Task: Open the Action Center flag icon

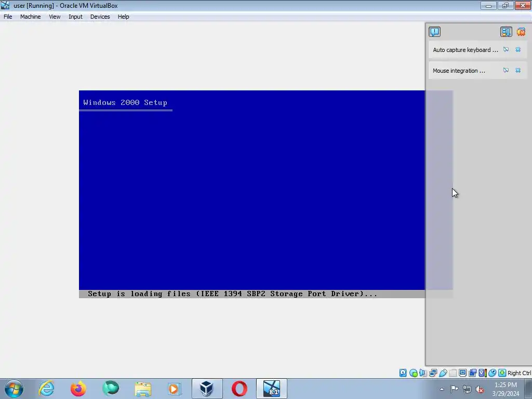Action: point(454,389)
